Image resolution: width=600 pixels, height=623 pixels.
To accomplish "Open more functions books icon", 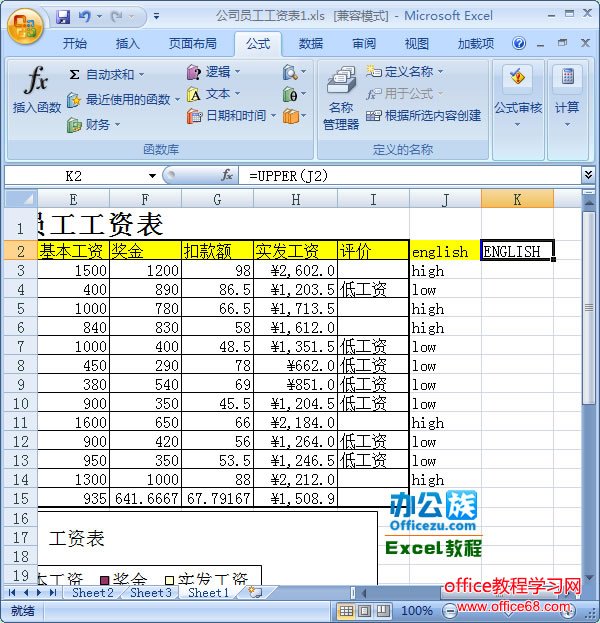I will click(294, 116).
